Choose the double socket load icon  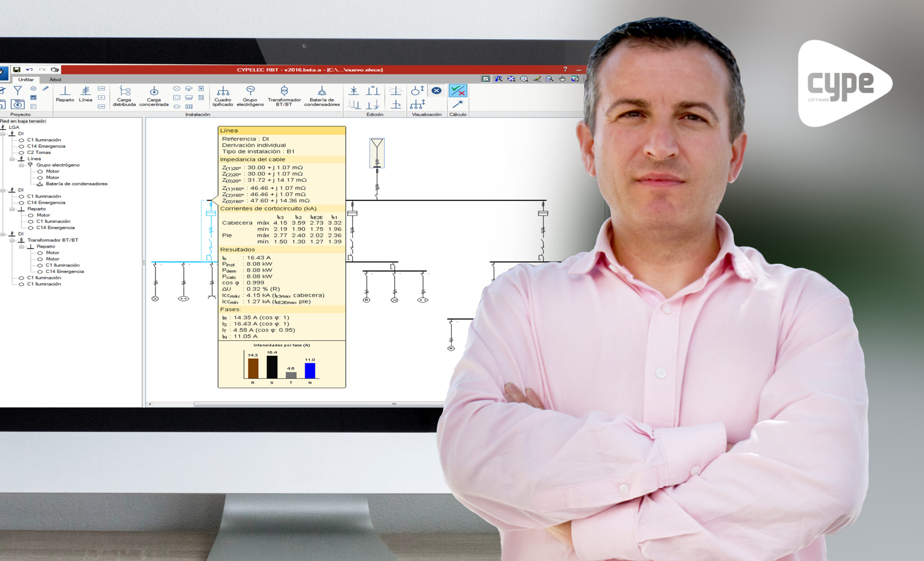point(176,106)
